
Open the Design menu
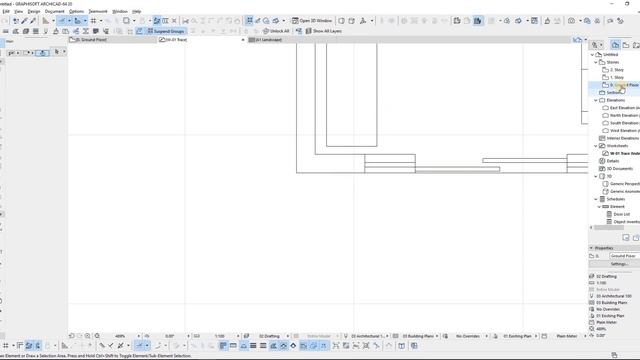pyautogui.click(x=34, y=11)
